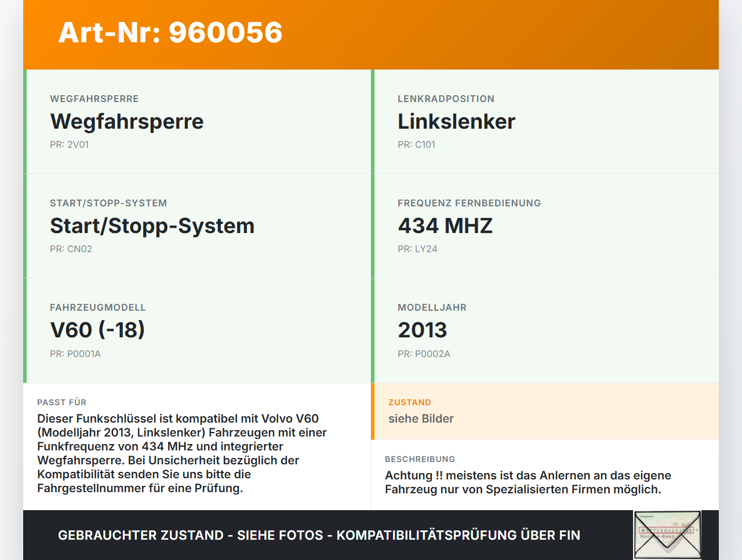Click the envelope icon with Fahrgestellnummer document

[667, 534]
